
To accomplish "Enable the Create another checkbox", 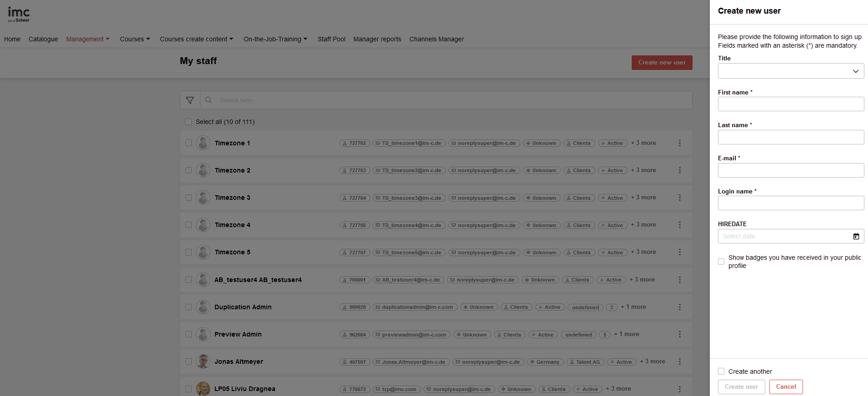I will pyautogui.click(x=721, y=371).
